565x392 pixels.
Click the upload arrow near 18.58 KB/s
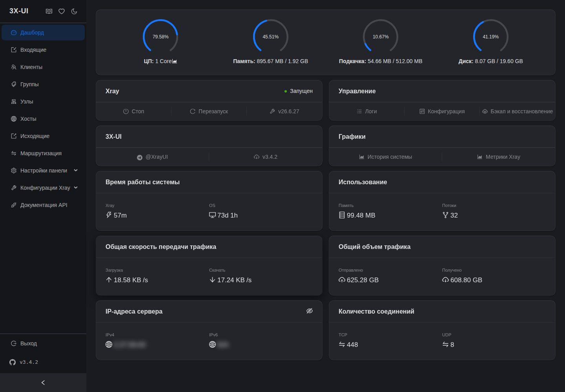[x=109, y=280]
